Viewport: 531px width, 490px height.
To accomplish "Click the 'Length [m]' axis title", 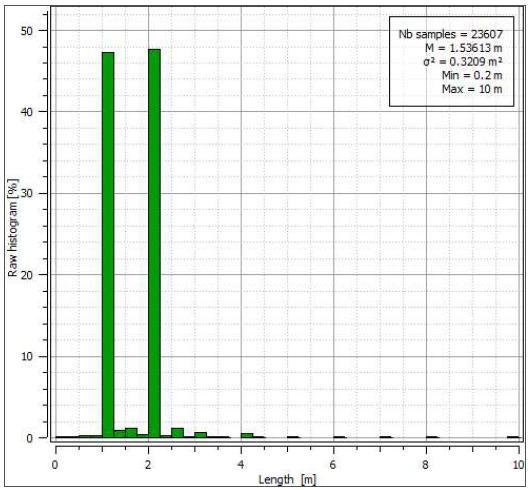I will (287, 480).
